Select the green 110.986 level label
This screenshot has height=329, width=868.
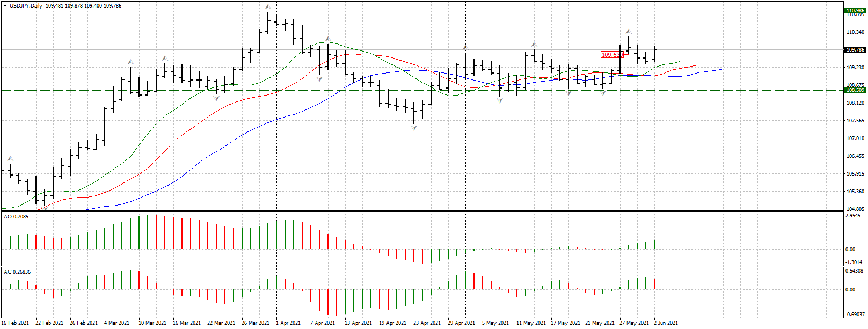click(x=855, y=11)
